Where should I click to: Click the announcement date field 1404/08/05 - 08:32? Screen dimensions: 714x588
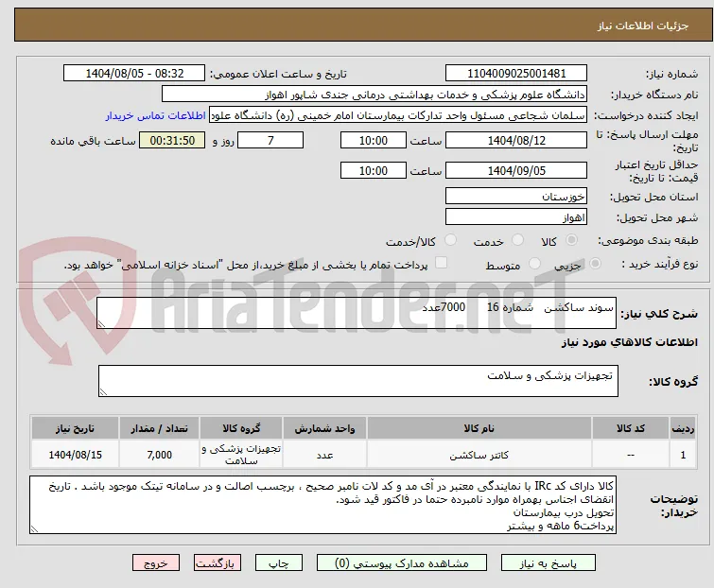coord(134,74)
